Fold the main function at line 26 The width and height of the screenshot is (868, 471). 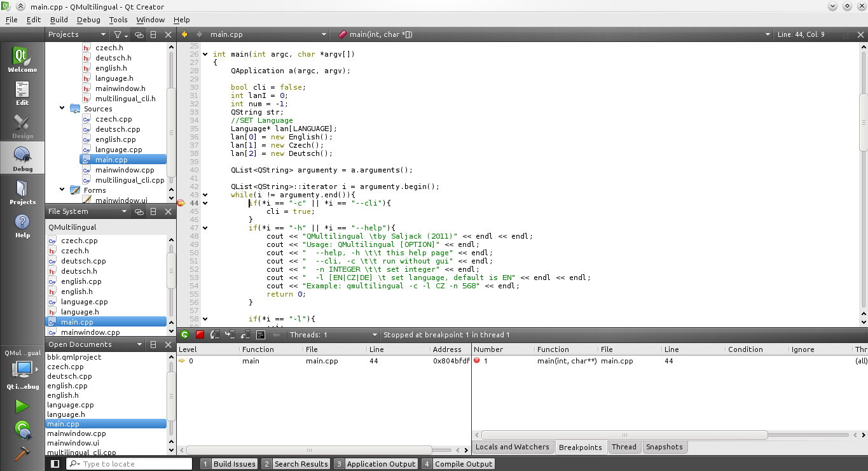coord(205,54)
